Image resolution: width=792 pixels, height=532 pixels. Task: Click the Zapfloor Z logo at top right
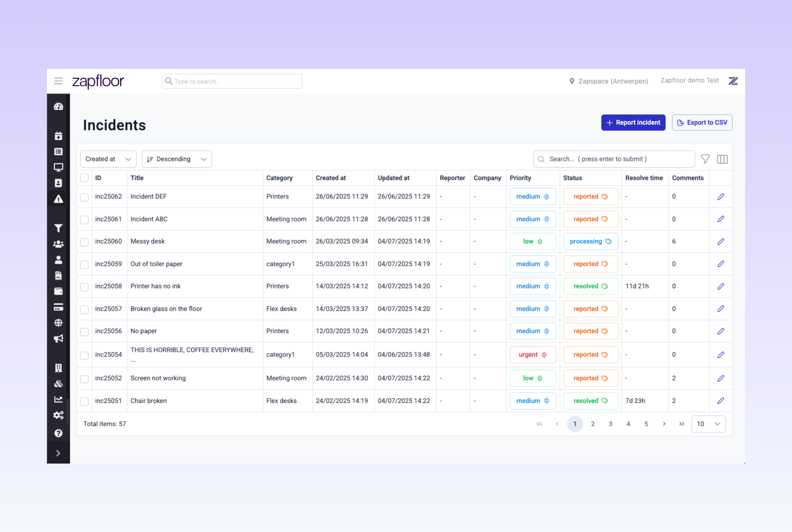733,81
